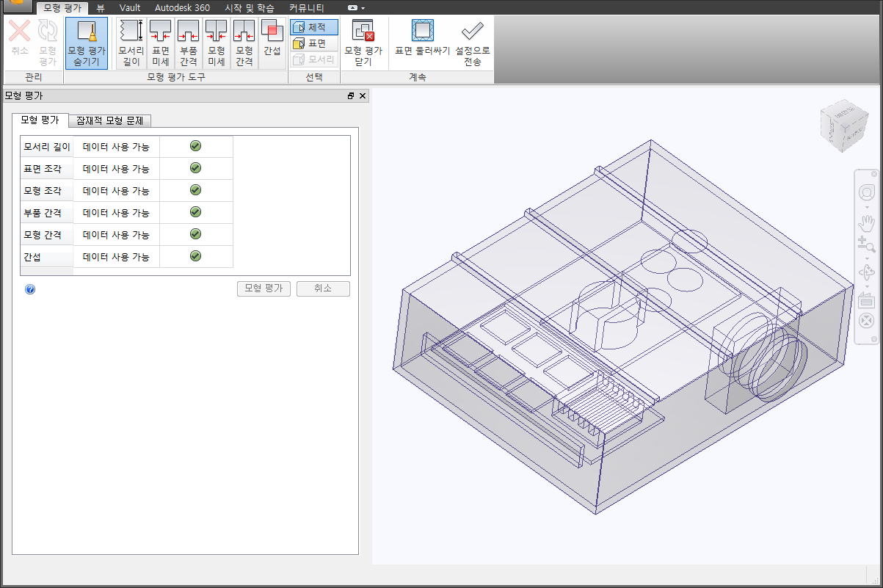Switch to 잠재적 모형 문제 tab
883x588 pixels.
point(110,120)
